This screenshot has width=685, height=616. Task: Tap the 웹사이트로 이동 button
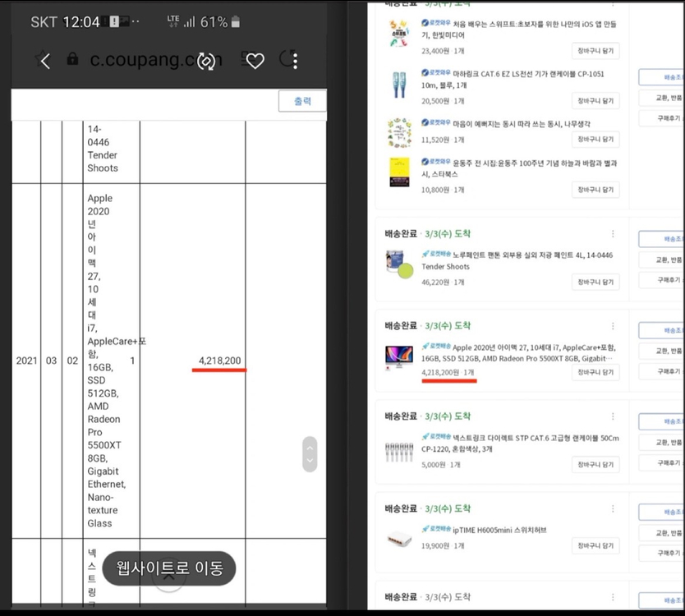tap(167, 568)
